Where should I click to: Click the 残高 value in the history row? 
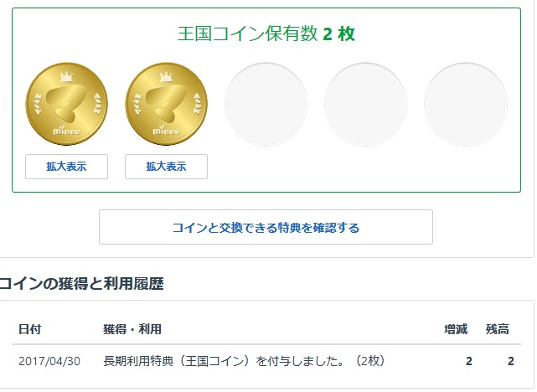point(510,361)
